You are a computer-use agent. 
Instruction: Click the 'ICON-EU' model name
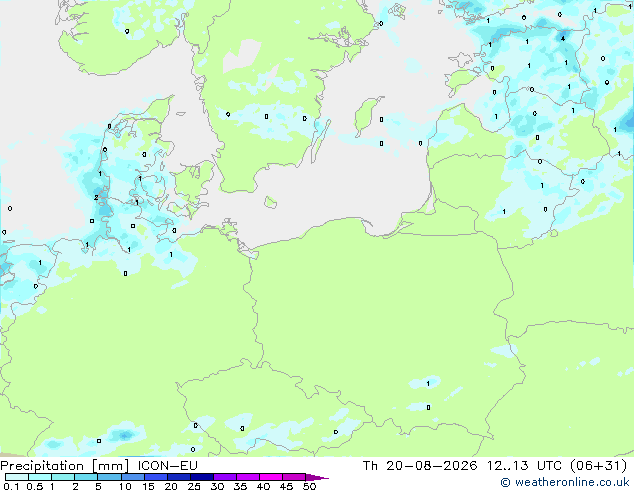[168, 466]
